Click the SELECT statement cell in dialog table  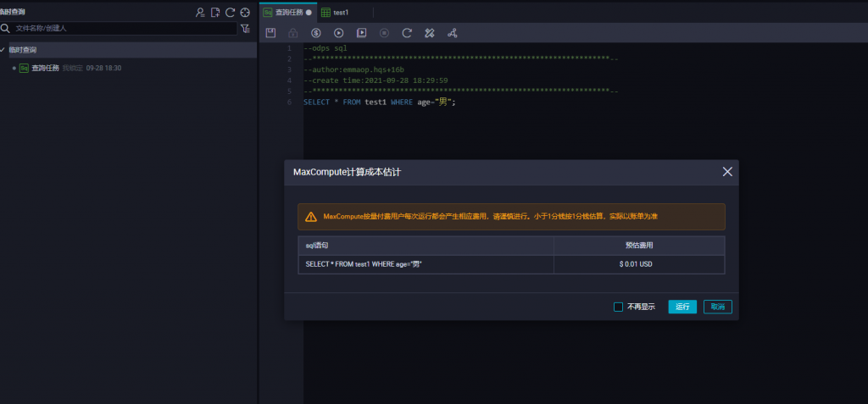pyautogui.click(x=426, y=264)
